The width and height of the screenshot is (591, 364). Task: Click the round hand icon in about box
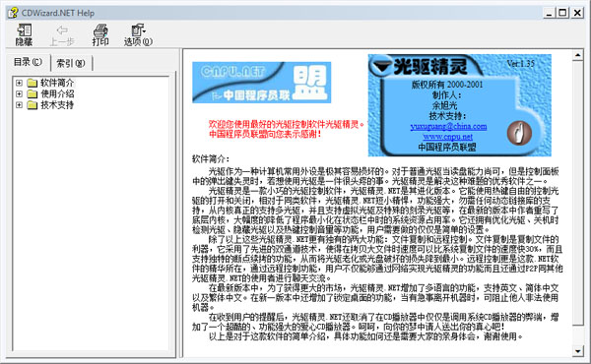click(519, 133)
